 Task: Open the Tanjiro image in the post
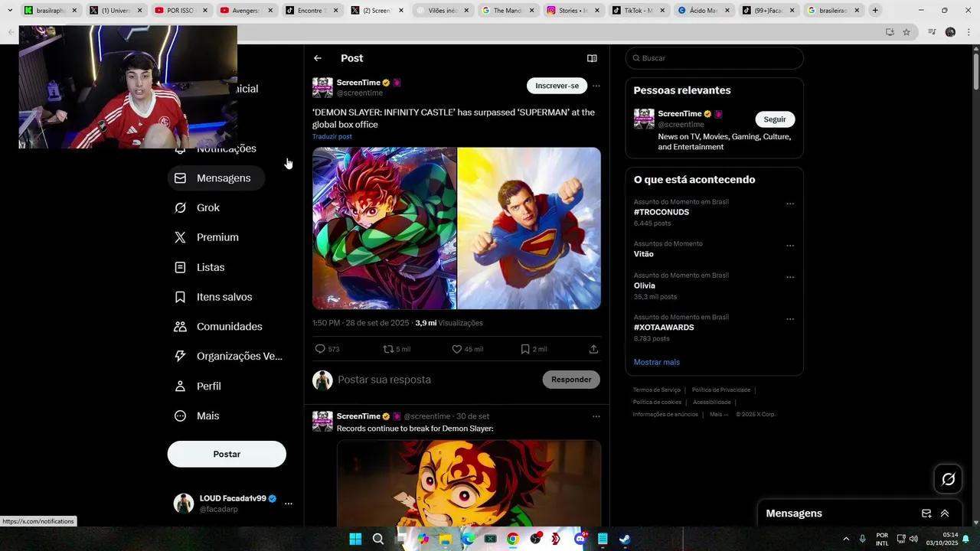click(384, 229)
